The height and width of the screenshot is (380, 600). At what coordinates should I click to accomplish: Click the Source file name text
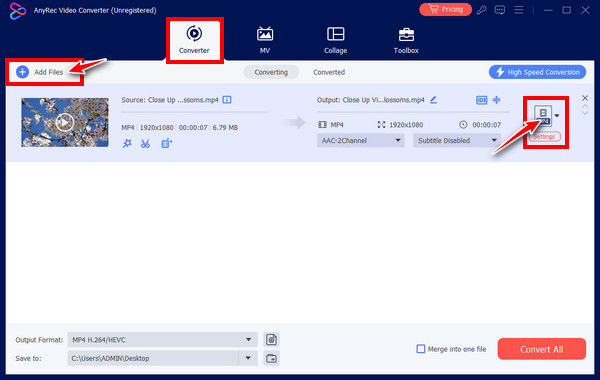[x=170, y=100]
